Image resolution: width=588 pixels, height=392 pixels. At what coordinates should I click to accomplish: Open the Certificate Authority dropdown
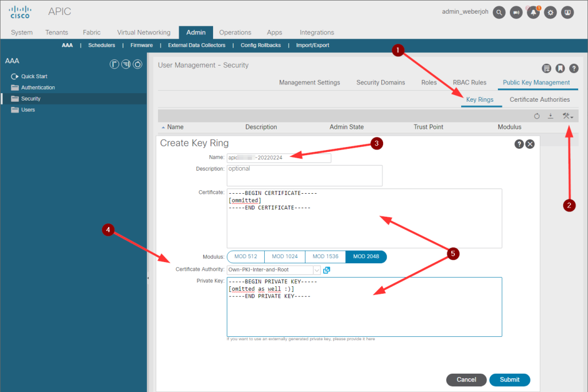pos(317,270)
